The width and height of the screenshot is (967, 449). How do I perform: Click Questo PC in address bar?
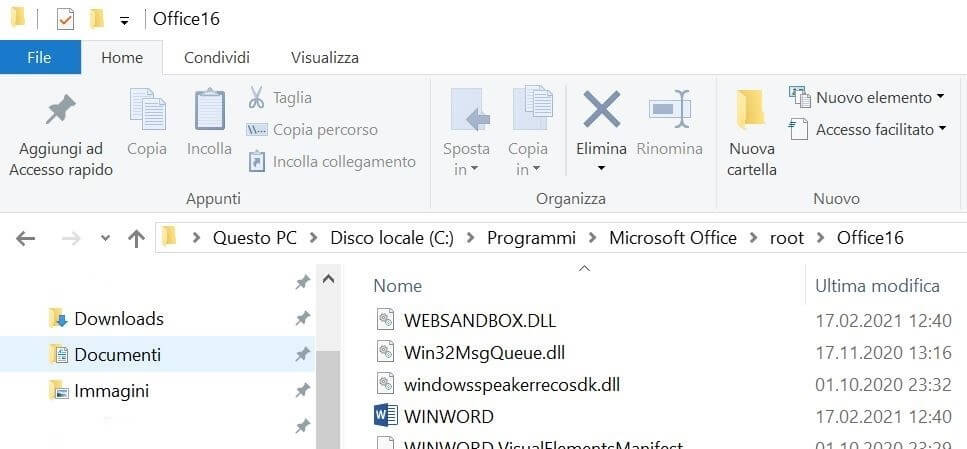pos(255,238)
